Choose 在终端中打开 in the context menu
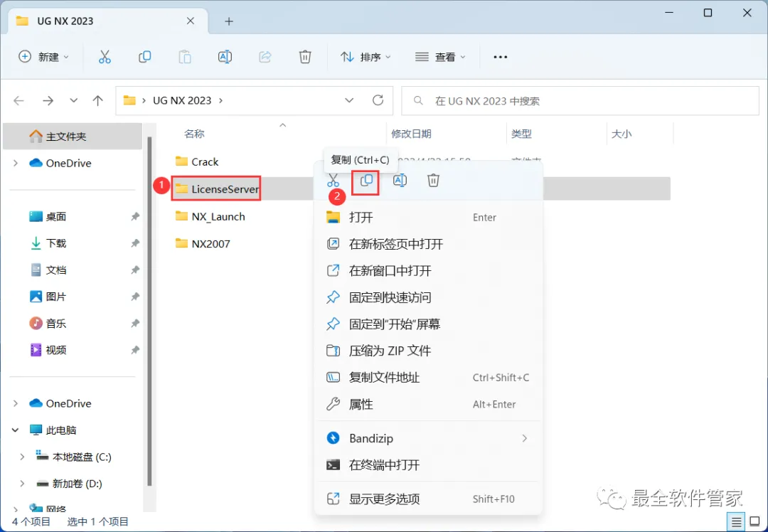Screen dimensions: 768x532 point(428,465)
